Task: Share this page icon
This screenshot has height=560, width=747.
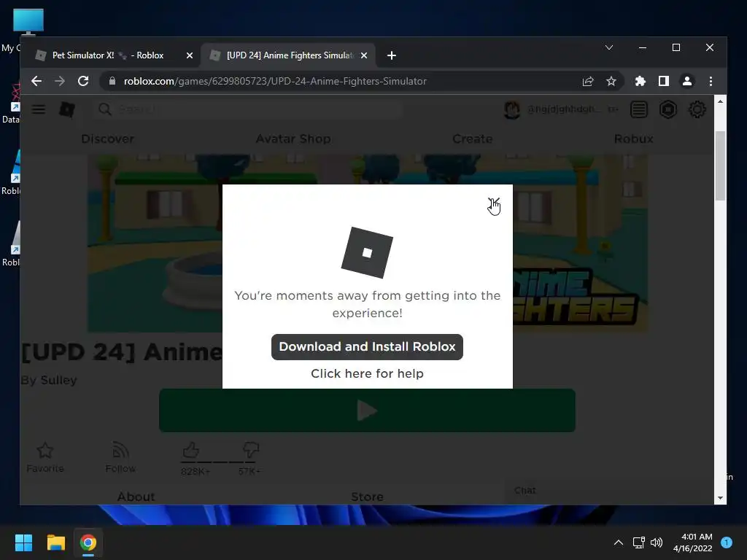Action: (x=588, y=82)
